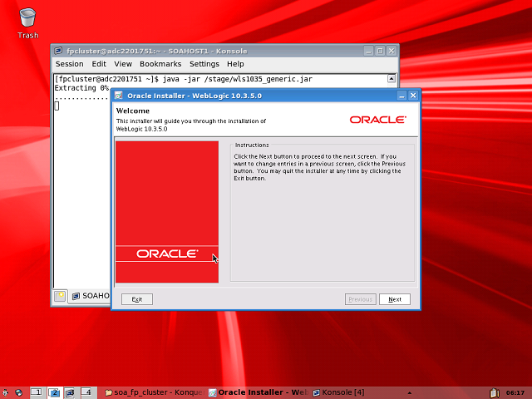Screen dimensions: 532x399
Task: Click Konsole new session icon button
Action: (x=60, y=296)
